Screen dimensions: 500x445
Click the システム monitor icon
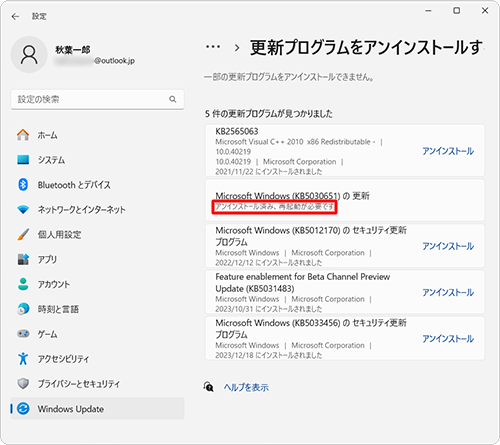pyautogui.click(x=23, y=160)
